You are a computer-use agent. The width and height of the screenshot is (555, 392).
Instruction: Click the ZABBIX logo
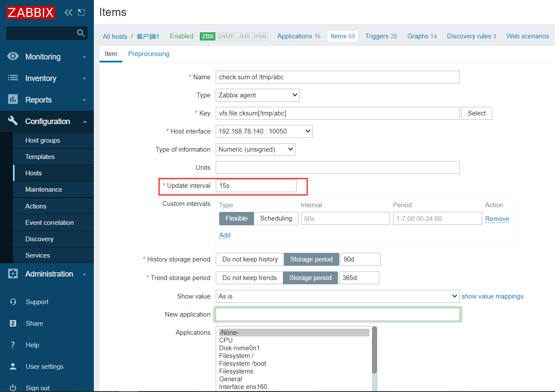pyautogui.click(x=31, y=12)
